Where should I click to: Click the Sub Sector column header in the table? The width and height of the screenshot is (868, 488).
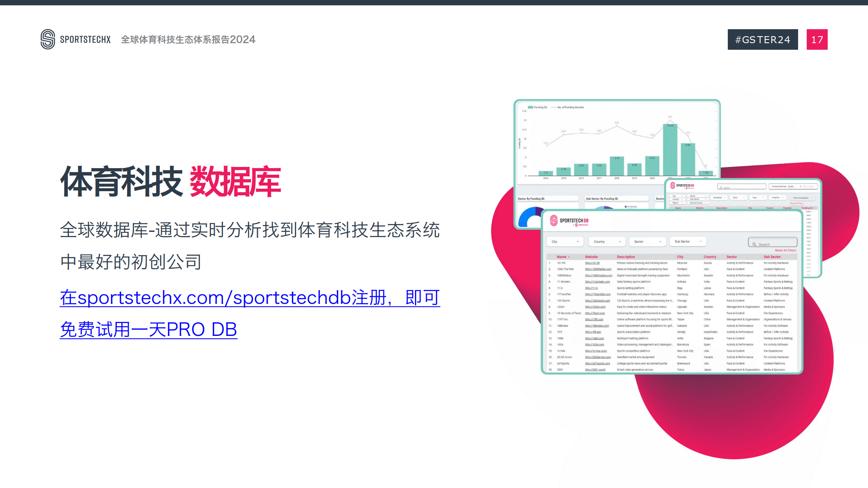tap(772, 257)
